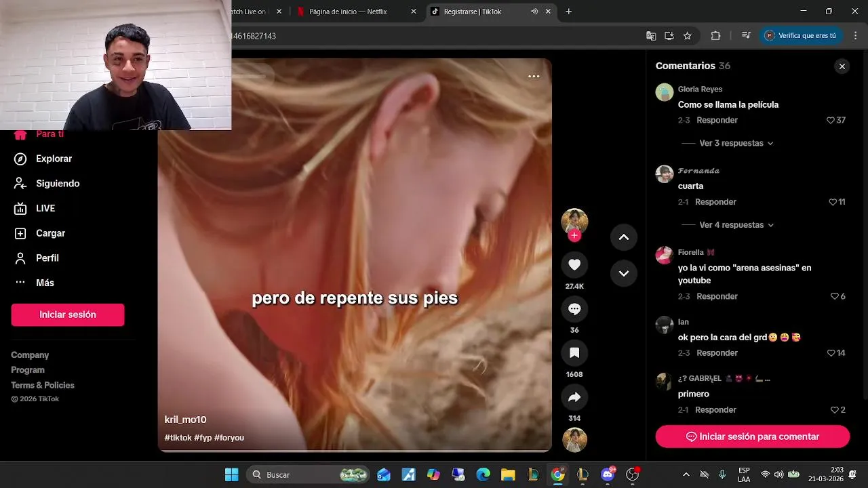This screenshot has height=488, width=868.
Task: Open Gloria Reyes' avatar
Action: pos(665,92)
